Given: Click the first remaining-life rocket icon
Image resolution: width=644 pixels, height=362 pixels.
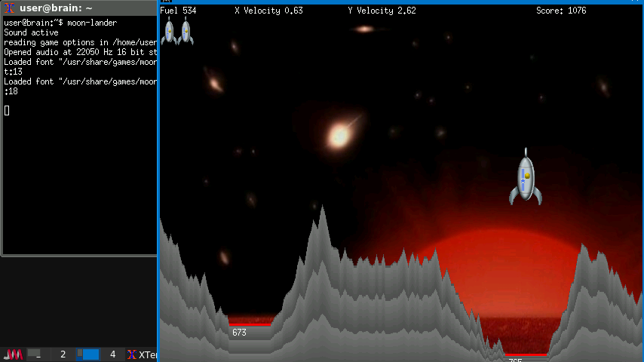Looking at the screenshot, I should click(169, 32).
